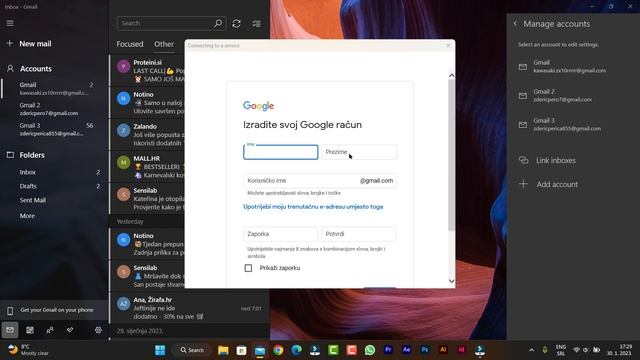Viewport: 640px width, 360px height.
Task: Switch to Mail view in bottom bar
Action: pos(10,330)
